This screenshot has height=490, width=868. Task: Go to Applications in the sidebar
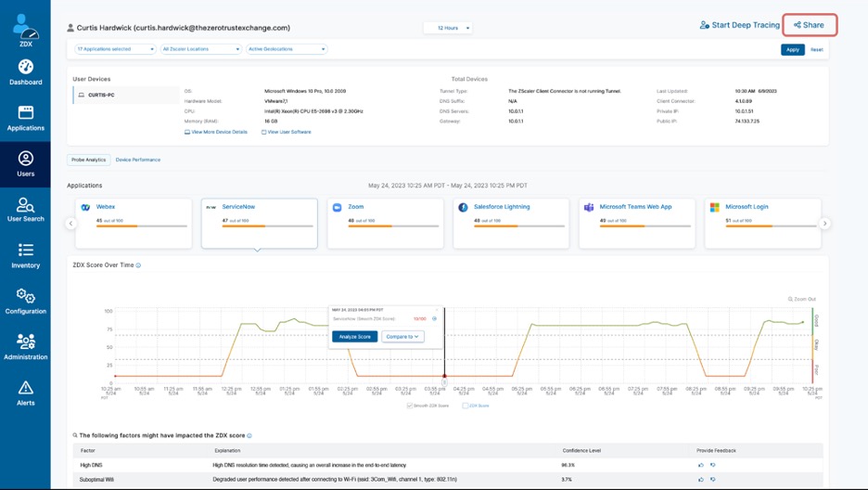[25, 118]
